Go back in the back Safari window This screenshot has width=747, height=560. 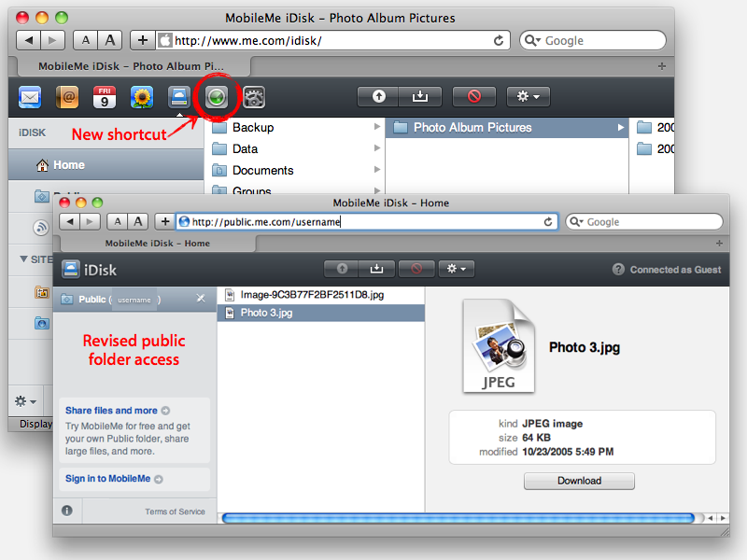click(29, 40)
